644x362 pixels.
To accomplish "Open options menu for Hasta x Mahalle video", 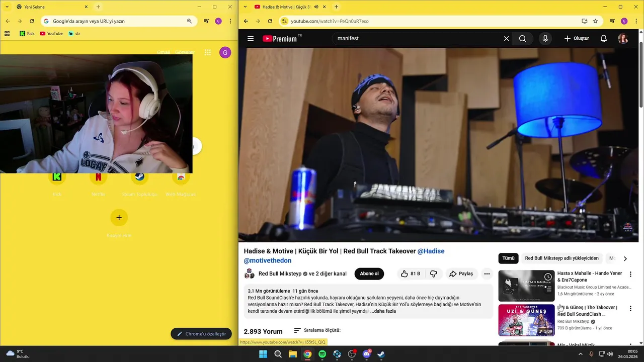I will [630, 274].
